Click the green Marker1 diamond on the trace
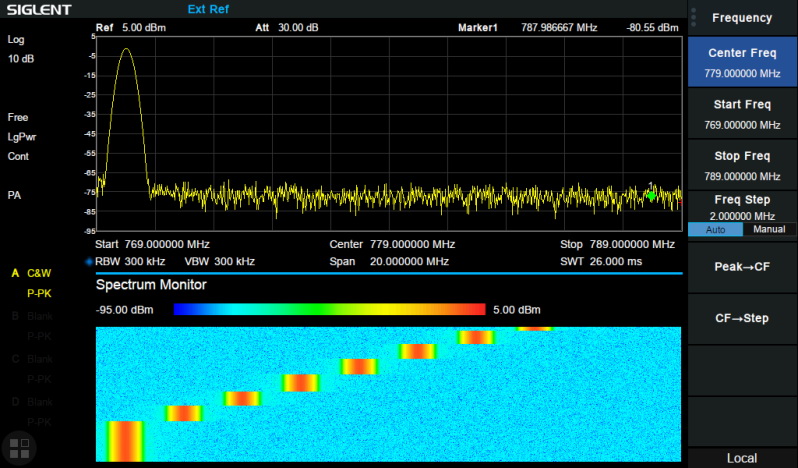 [651, 196]
